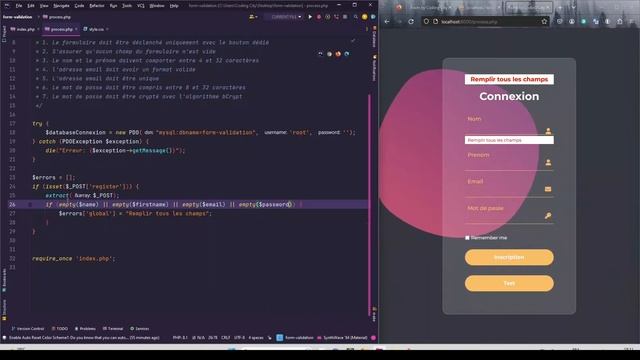This screenshot has width=640, height=360.
Task: Bookmark the page with the star icon
Action: click(x=544, y=22)
